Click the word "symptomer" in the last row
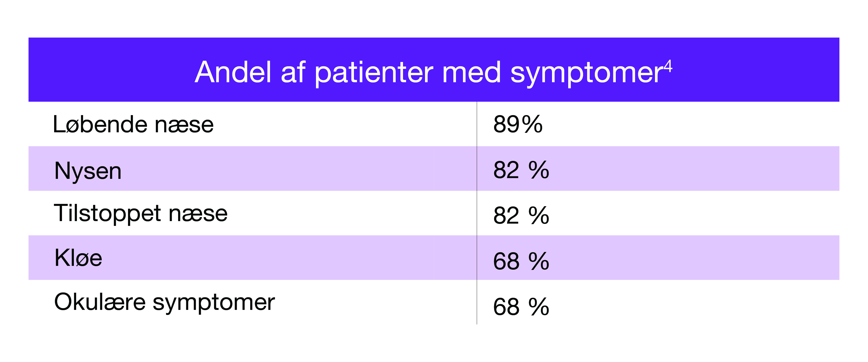 click(x=214, y=303)
